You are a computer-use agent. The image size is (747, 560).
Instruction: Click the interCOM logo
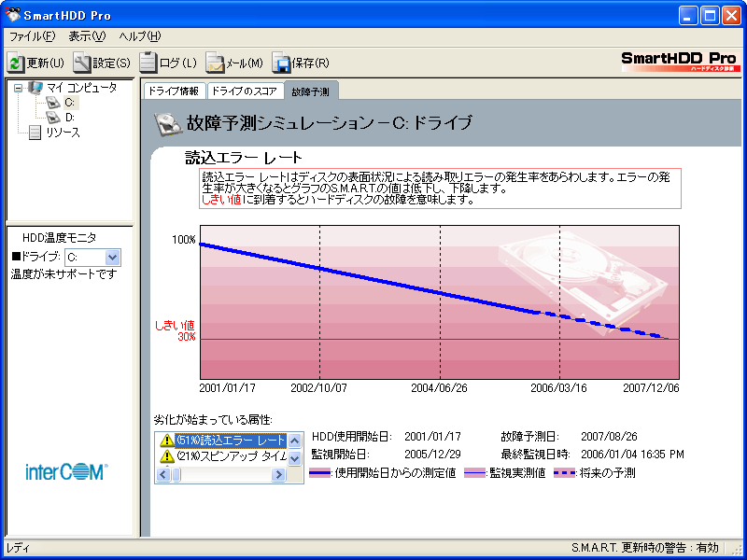point(66,472)
